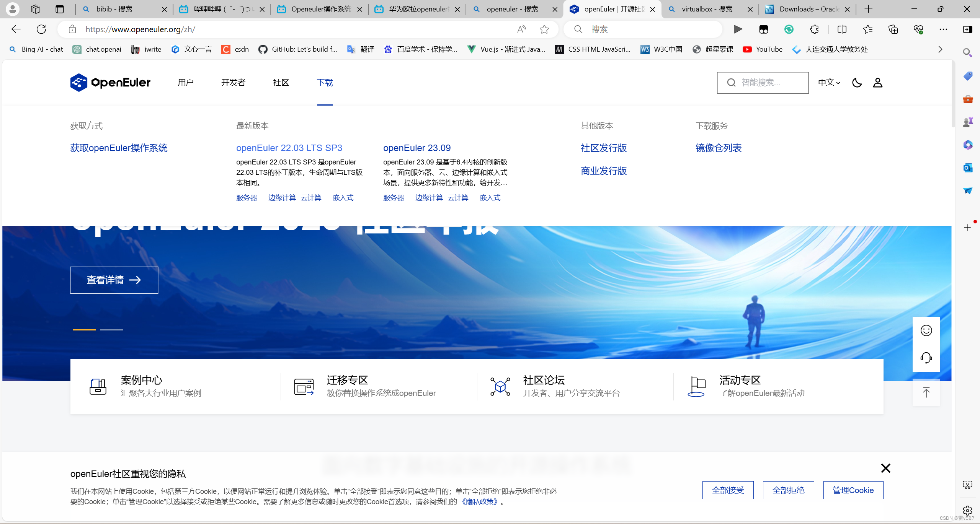Screen dimensions: 980x524
Task: Click the back-to-top arrow button
Action: pyautogui.click(x=926, y=392)
